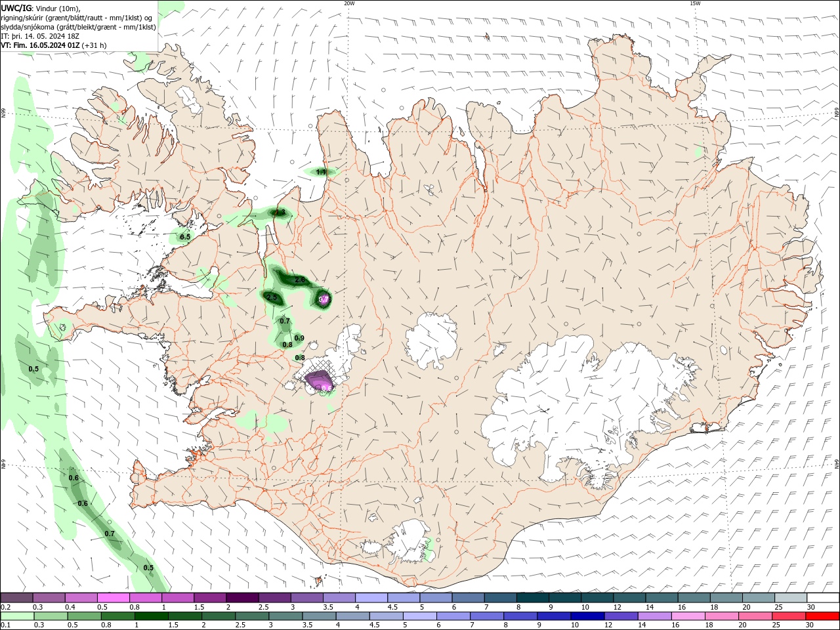840x630 pixels.
Task: Pick the grey-purple 0.2 snow scale swatch
Action: coord(16,598)
